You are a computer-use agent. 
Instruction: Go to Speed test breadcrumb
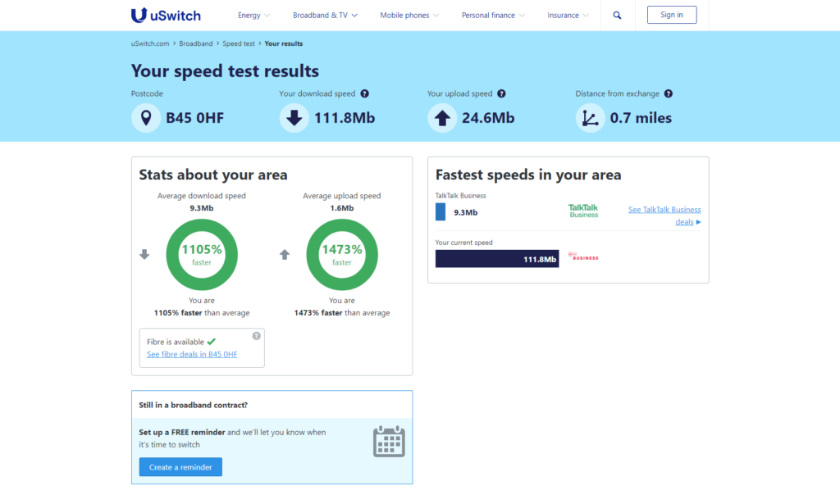point(239,44)
